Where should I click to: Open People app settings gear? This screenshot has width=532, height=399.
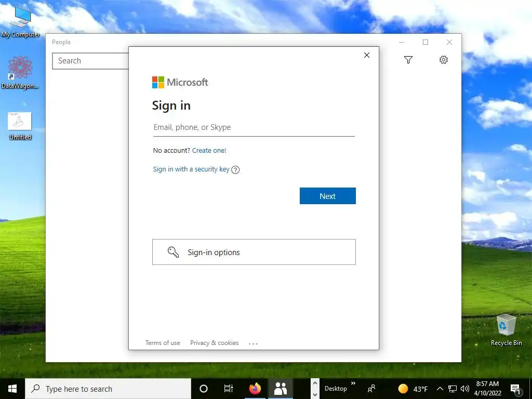444,60
